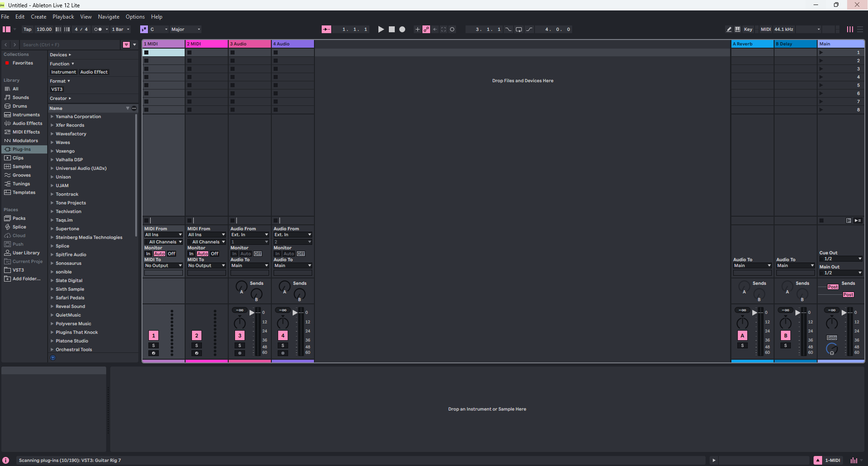Switch to Arrangement view icon
The image size is (868, 466).
point(859,29)
